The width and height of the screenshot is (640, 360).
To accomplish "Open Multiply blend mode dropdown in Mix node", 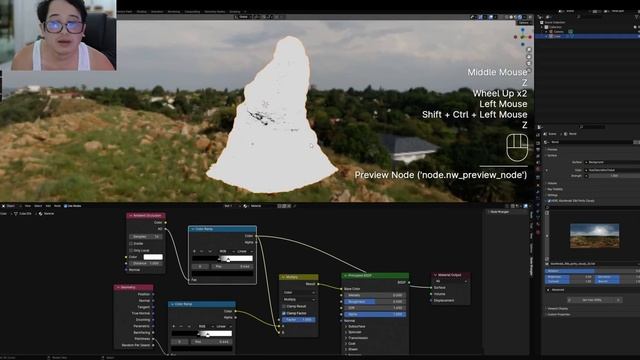I will point(299,300).
